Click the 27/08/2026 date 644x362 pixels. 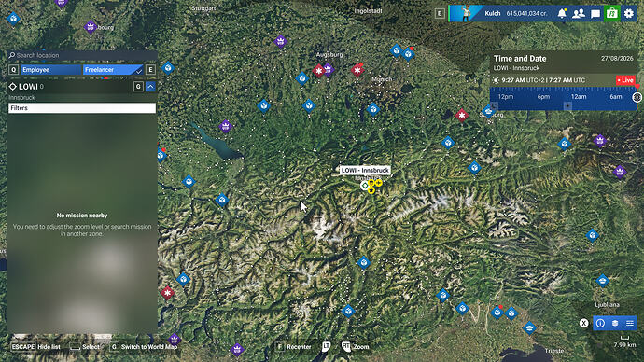point(617,59)
